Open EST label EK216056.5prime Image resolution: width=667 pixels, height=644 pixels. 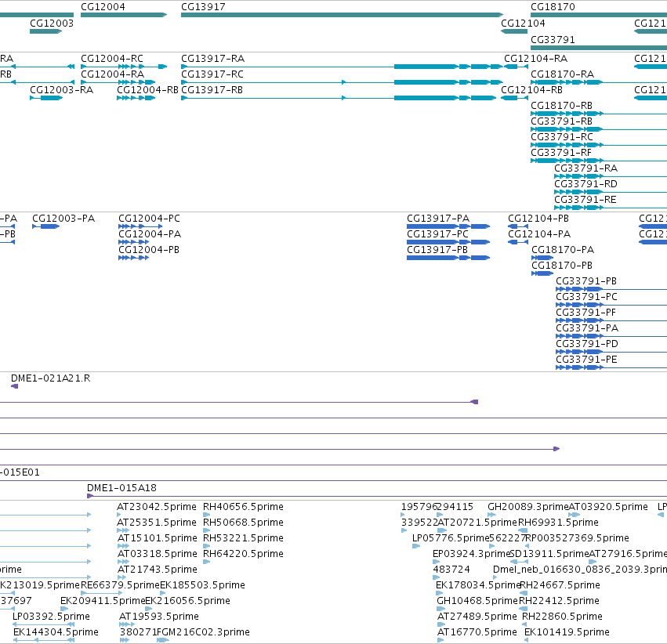click(187, 602)
